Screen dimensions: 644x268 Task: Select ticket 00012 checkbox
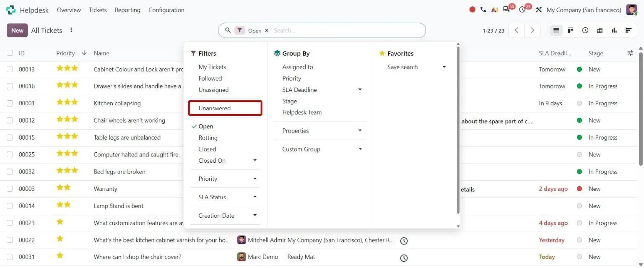10,120
